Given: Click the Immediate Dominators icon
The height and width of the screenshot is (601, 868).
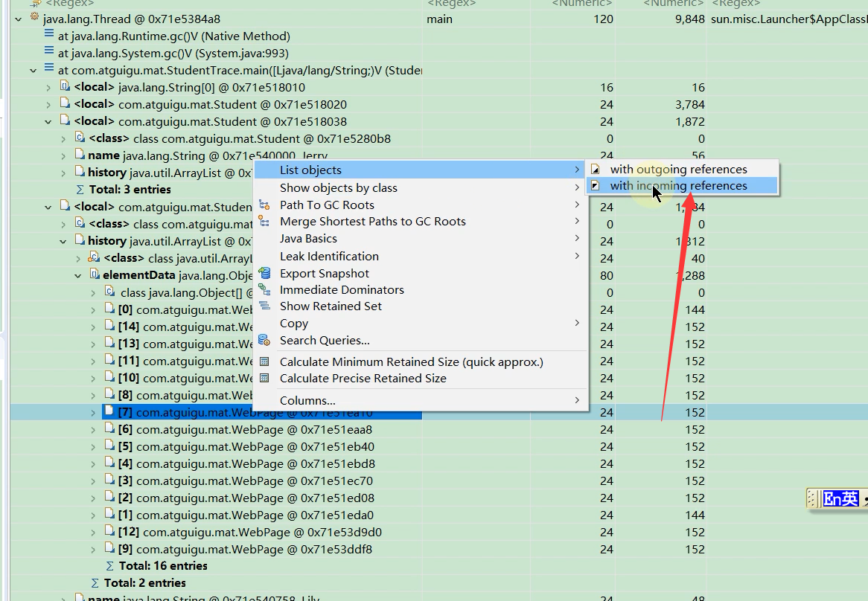Looking at the screenshot, I should (x=264, y=290).
